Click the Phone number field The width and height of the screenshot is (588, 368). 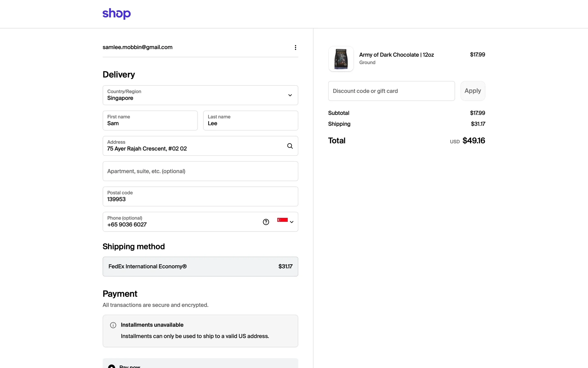click(x=181, y=222)
